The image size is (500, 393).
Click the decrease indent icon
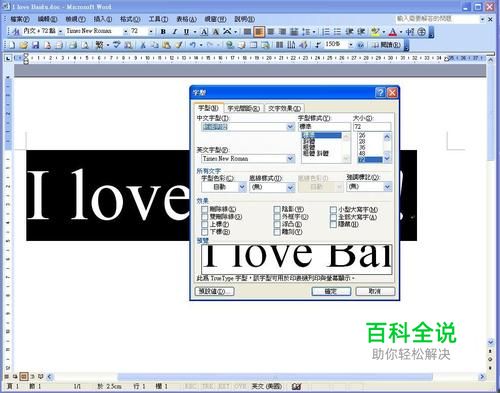click(349, 32)
